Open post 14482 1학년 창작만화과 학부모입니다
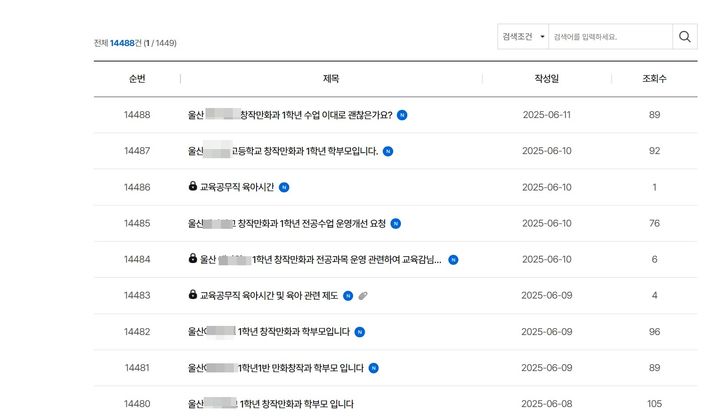719x418 pixels. tap(269, 331)
